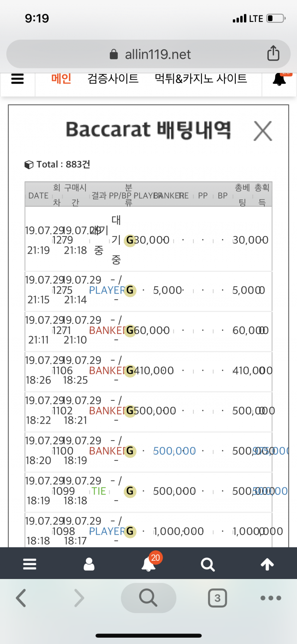Tap the allin119.net address bar
This screenshot has height=644, width=297.
[148, 54]
